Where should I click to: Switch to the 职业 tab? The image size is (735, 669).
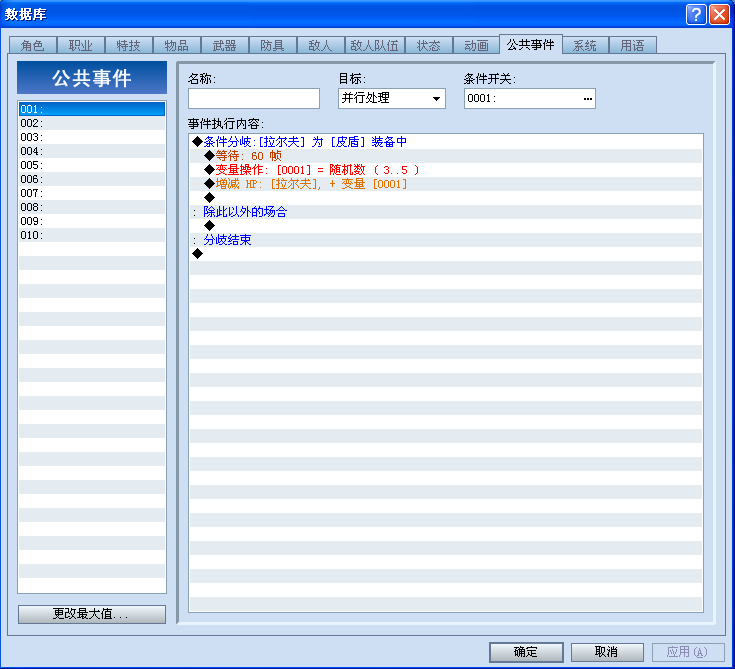pyautogui.click(x=81, y=45)
